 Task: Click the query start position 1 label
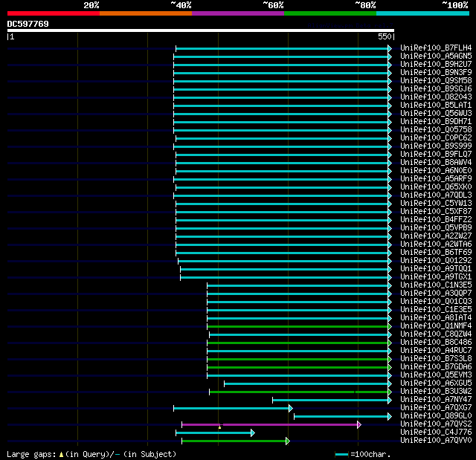(x=12, y=36)
